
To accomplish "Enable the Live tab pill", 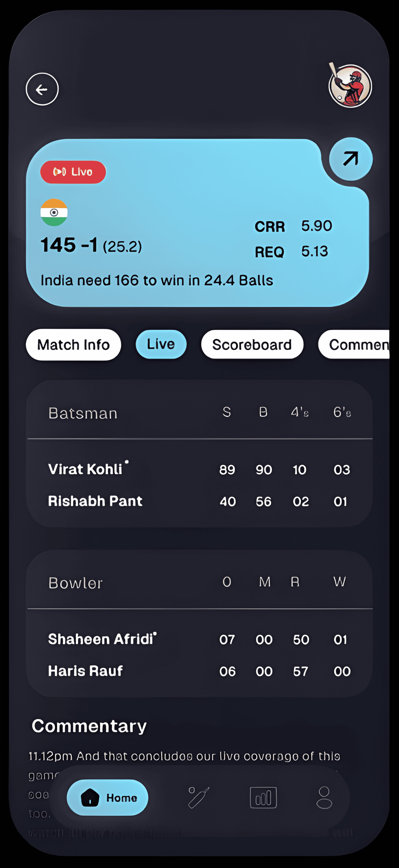I will pyautogui.click(x=161, y=344).
